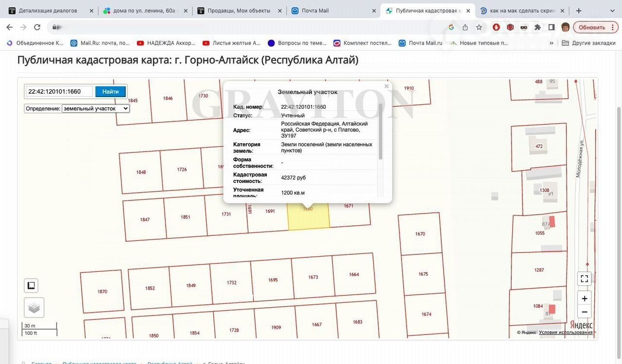
Task: Reload the page in browser
Action: click(x=37, y=27)
